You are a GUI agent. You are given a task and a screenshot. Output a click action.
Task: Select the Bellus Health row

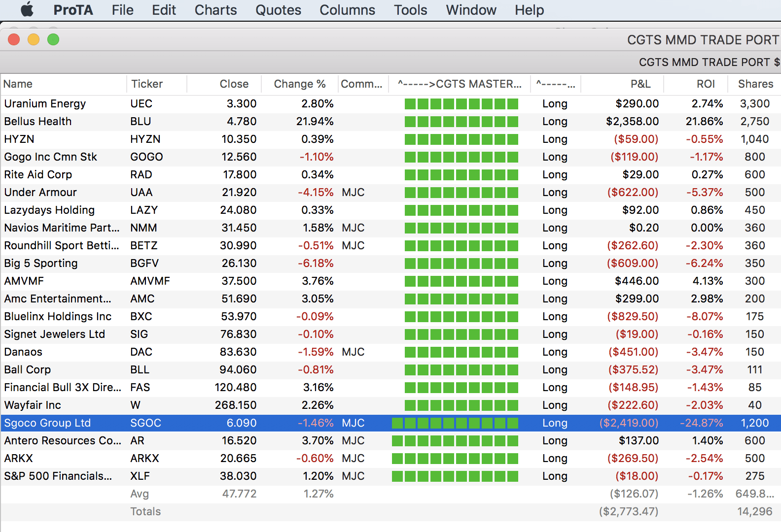click(x=390, y=121)
